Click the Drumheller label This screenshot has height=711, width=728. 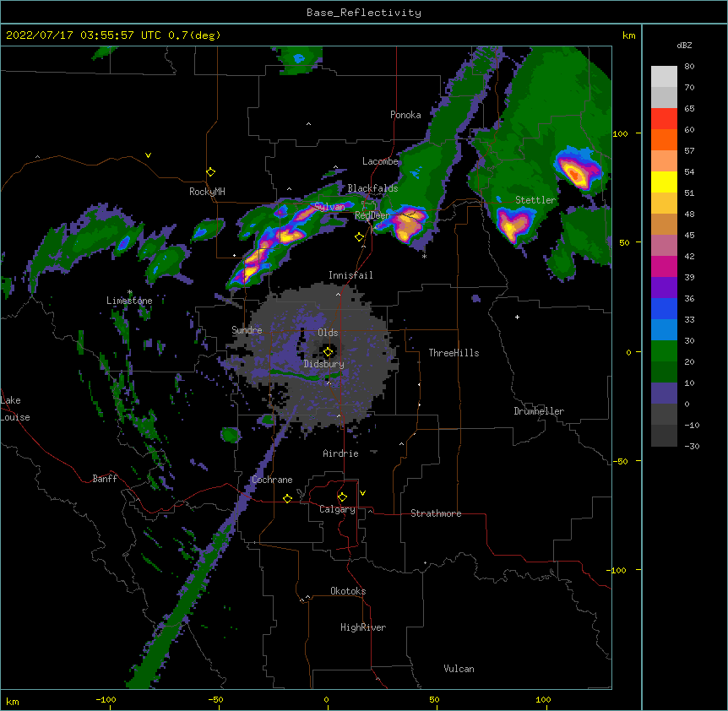tap(539, 411)
